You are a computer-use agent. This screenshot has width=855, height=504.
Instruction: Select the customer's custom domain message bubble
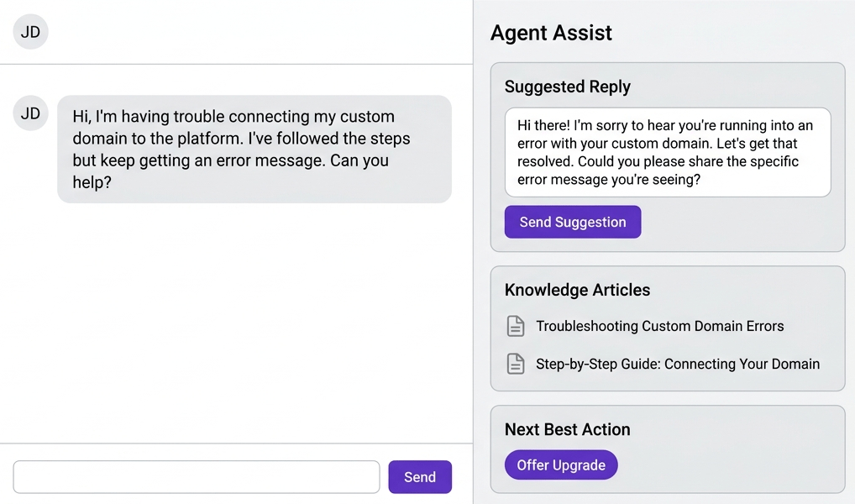pos(254,149)
